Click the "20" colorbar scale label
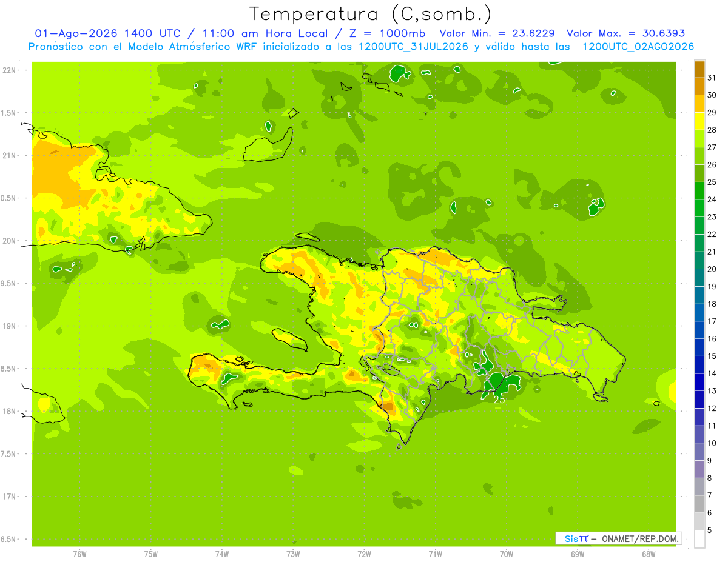This screenshot has width=728, height=562. tap(712, 269)
